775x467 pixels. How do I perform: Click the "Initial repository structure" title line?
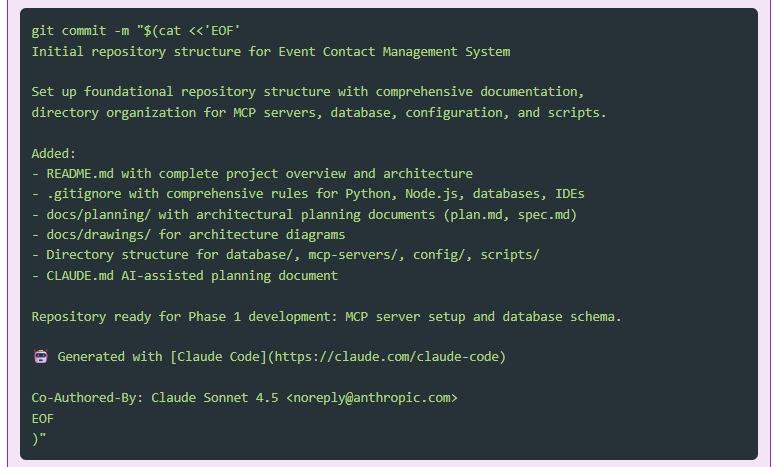(270, 51)
